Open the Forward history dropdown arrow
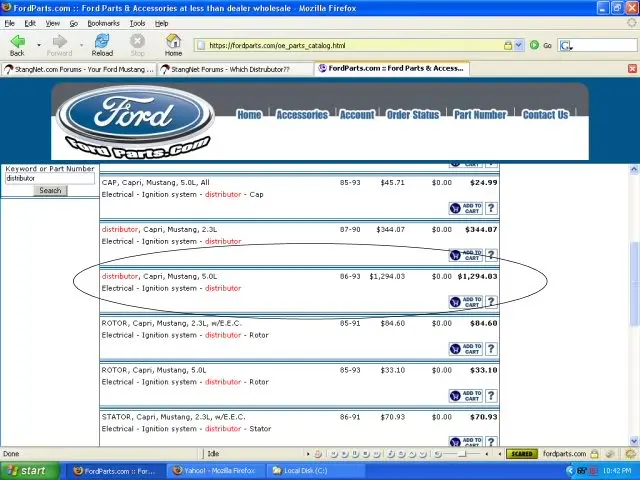 81,45
